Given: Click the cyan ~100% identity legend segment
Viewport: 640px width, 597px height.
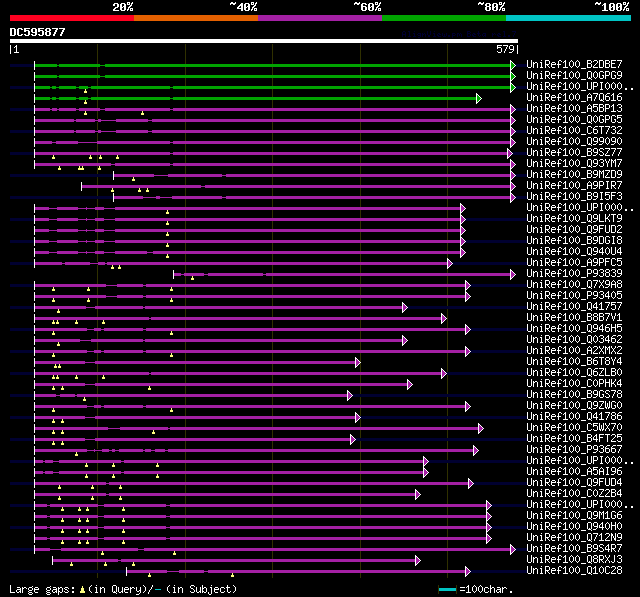Looking at the screenshot, I should [x=569, y=18].
